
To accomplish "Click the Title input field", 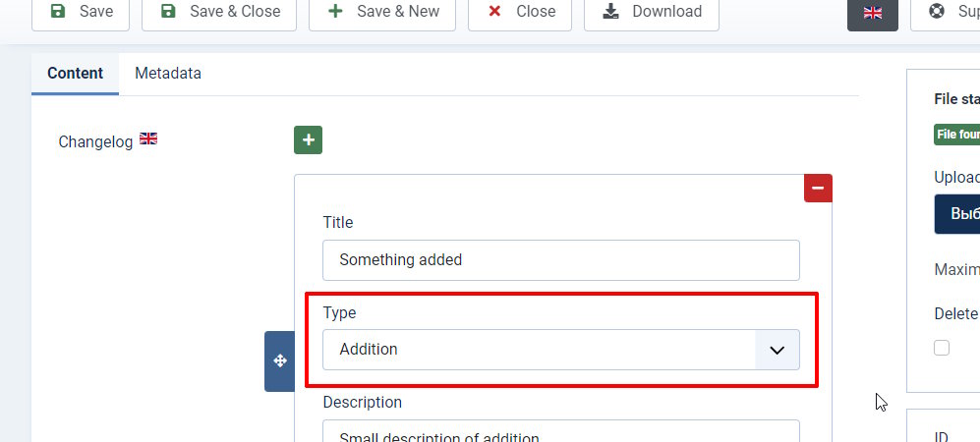I will [x=560, y=260].
